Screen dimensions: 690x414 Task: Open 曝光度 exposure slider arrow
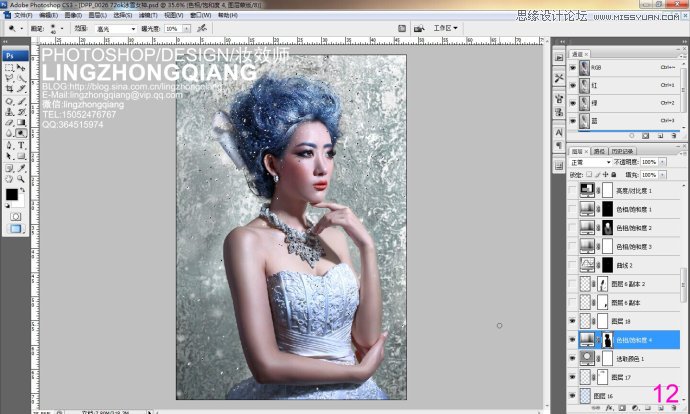[x=187, y=29]
